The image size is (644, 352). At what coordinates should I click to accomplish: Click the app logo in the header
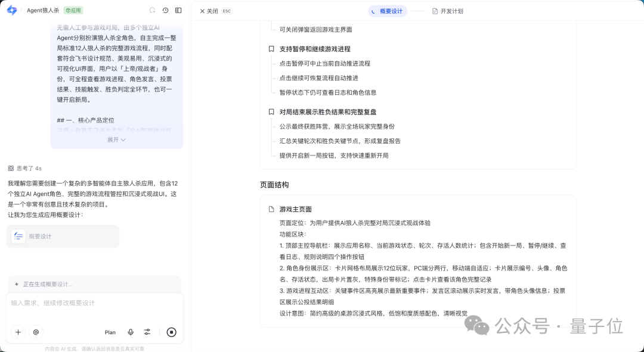[x=12, y=10]
